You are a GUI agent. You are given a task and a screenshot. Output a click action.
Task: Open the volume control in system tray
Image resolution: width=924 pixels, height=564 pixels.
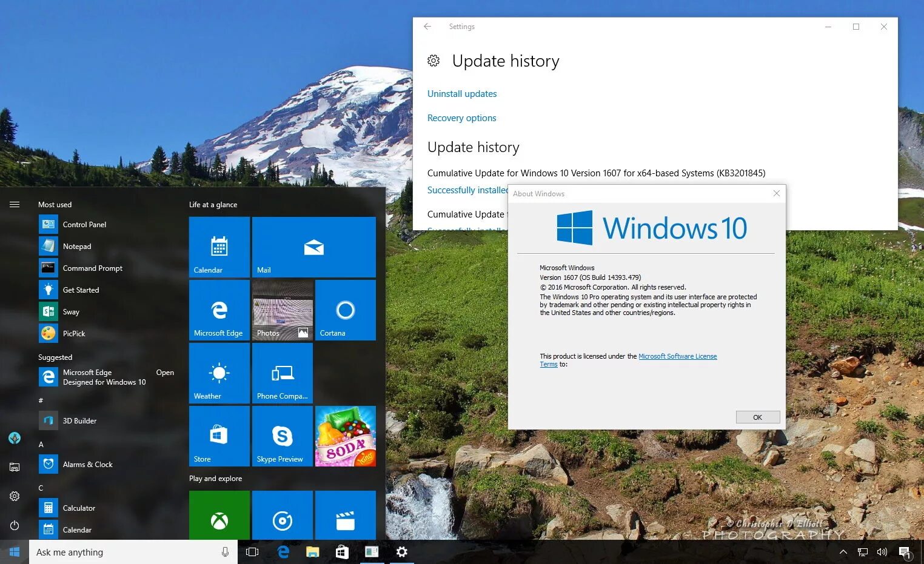882,552
